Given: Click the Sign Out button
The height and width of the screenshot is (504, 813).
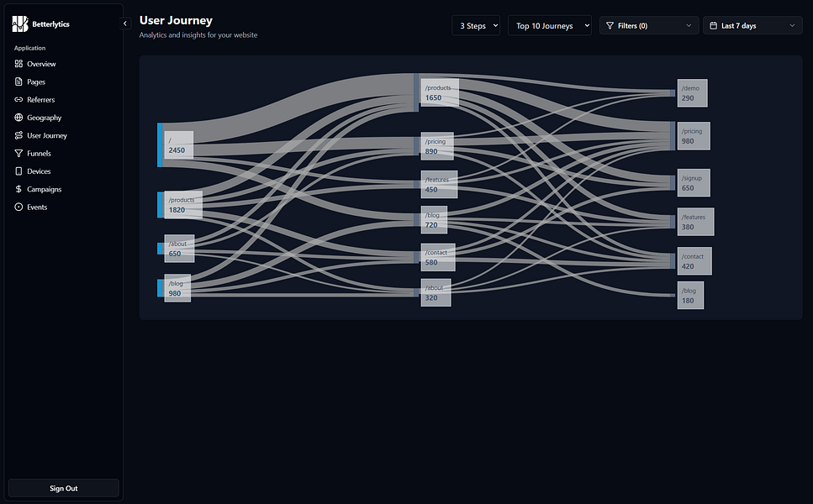Looking at the screenshot, I should 64,489.
